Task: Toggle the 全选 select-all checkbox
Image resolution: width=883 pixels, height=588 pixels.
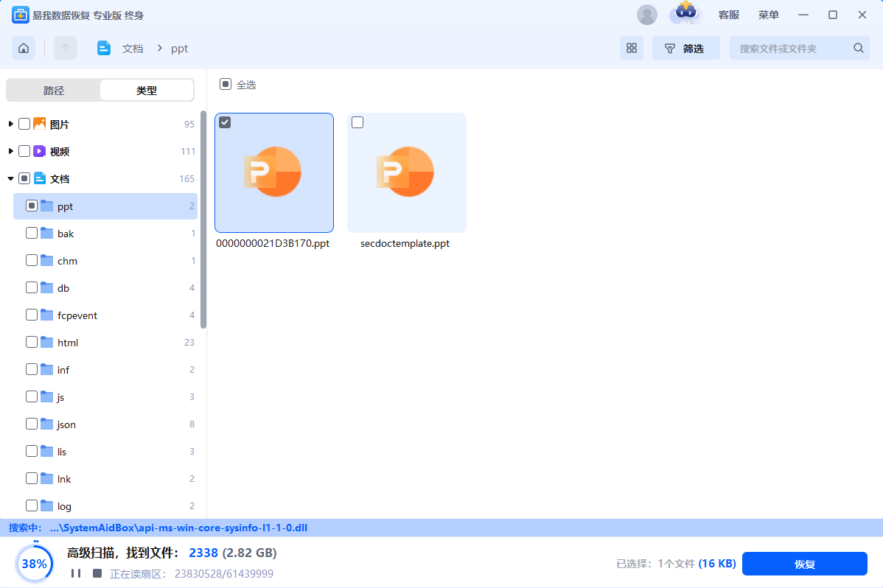Action: [x=226, y=85]
